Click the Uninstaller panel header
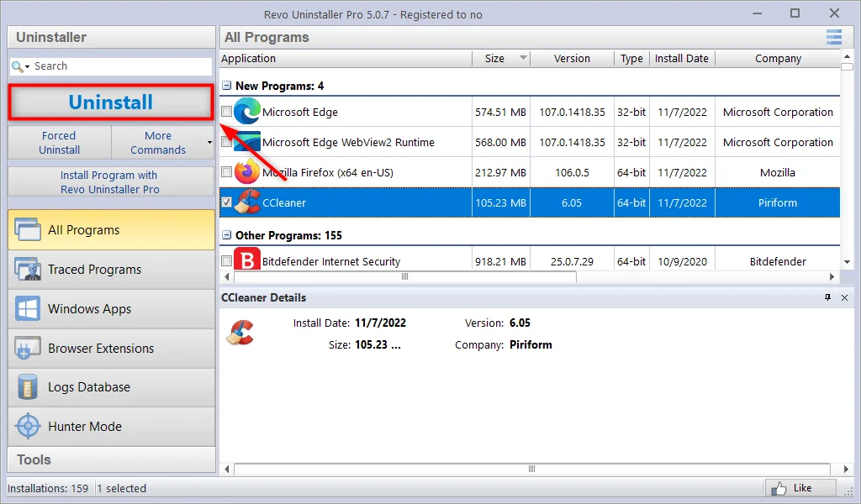861x504 pixels. tap(112, 37)
